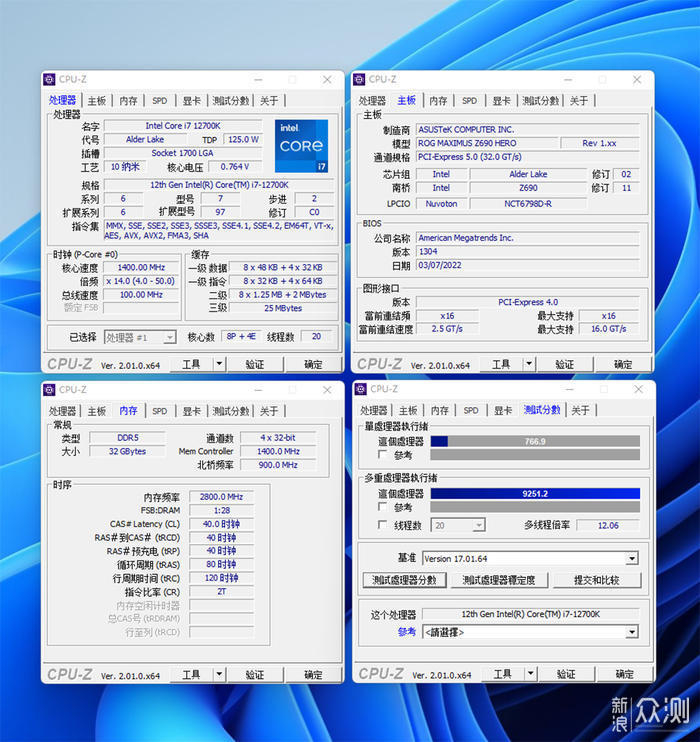Screen dimensions: 700x742
Task: Close the memory tab CPU-Z window
Action: pyautogui.click(x=327, y=390)
